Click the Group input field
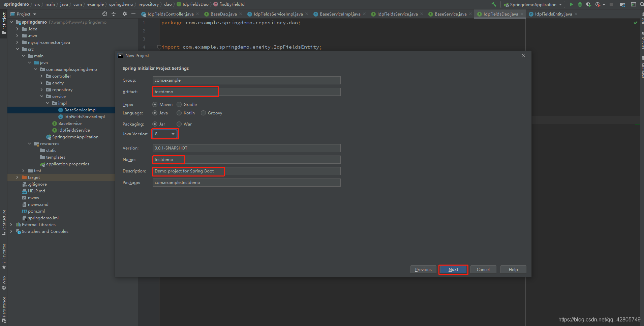This screenshot has width=644, height=326. (x=246, y=80)
